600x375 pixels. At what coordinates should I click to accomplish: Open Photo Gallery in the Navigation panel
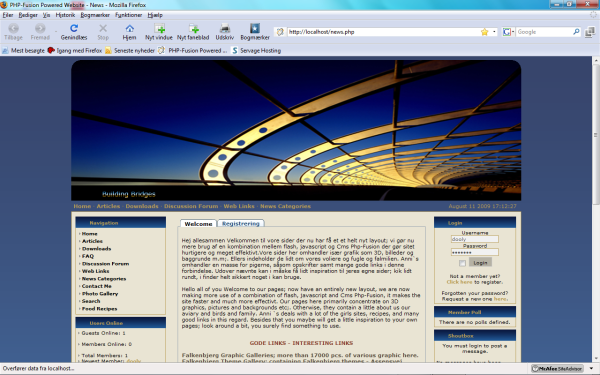pos(100,293)
